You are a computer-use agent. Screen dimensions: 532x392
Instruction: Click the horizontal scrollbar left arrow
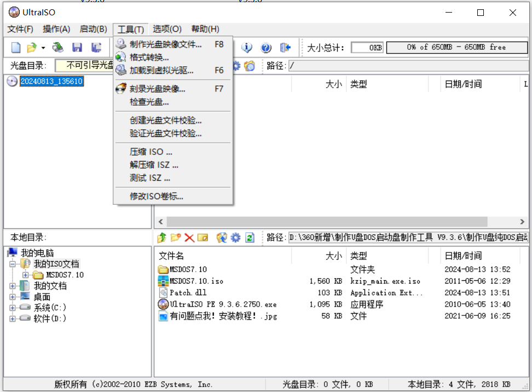[x=161, y=222]
